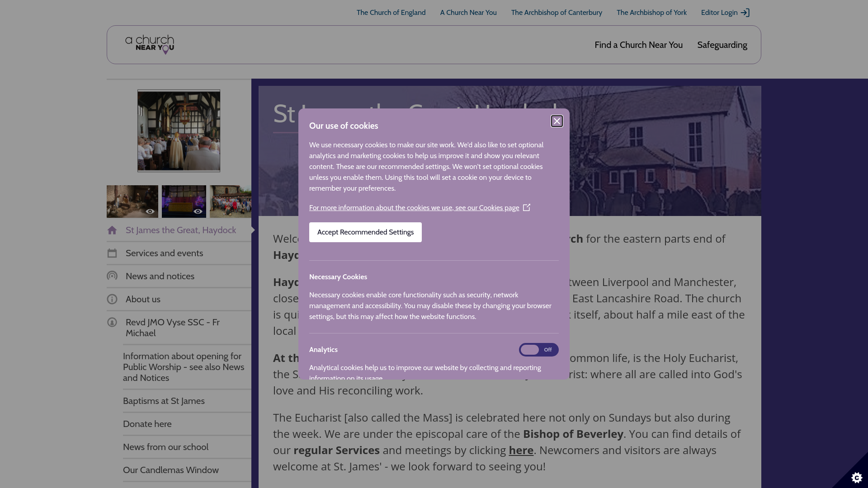
Task: Click the calendar icon beside Services and events
Action: (x=112, y=253)
